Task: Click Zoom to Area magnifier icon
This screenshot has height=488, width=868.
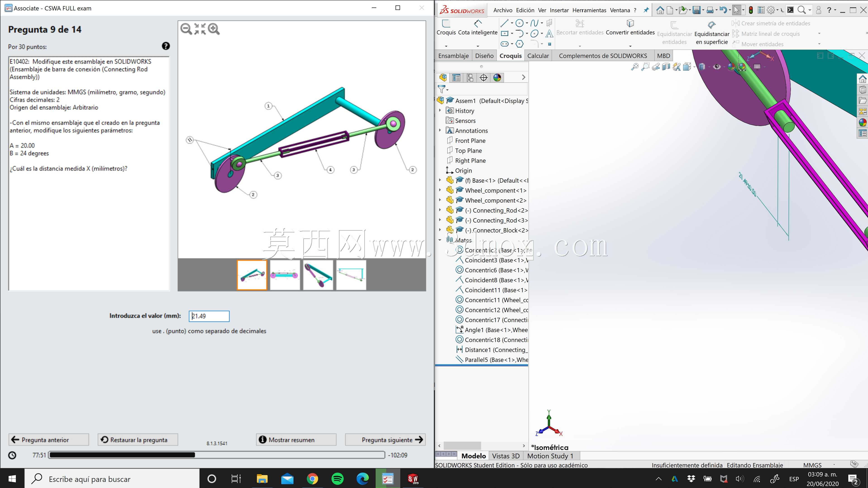Action: pyautogui.click(x=645, y=67)
